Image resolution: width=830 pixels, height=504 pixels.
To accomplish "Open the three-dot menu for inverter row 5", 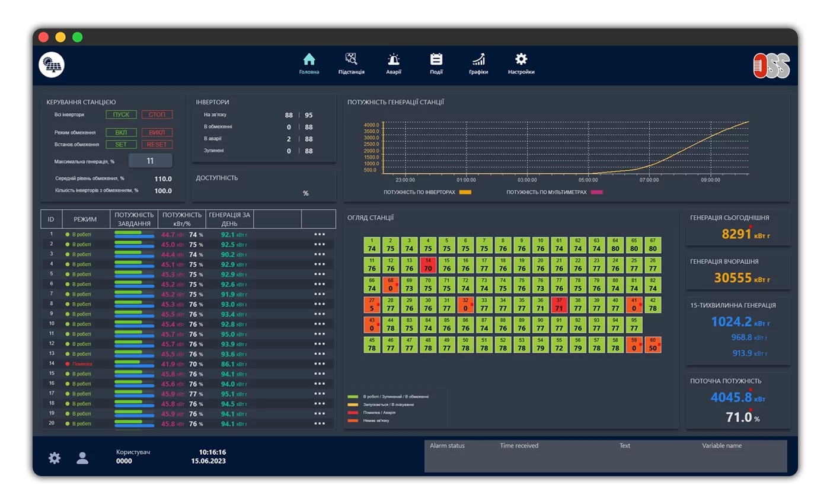I will pyautogui.click(x=320, y=274).
